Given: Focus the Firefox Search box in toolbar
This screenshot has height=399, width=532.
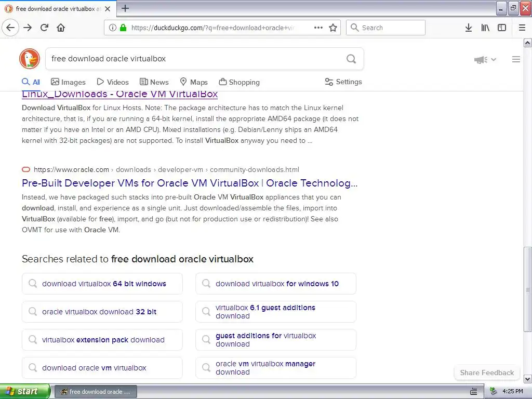Looking at the screenshot, I should coord(385,28).
